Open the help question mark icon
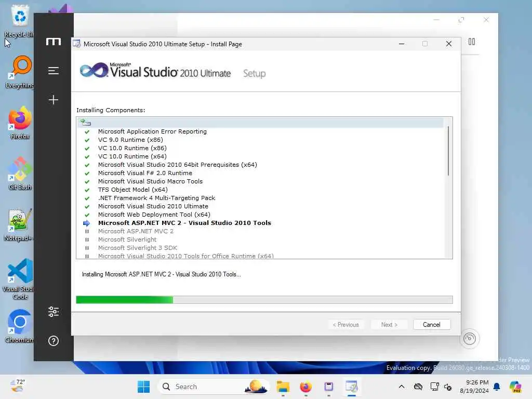The image size is (532, 399). [54, 341]
